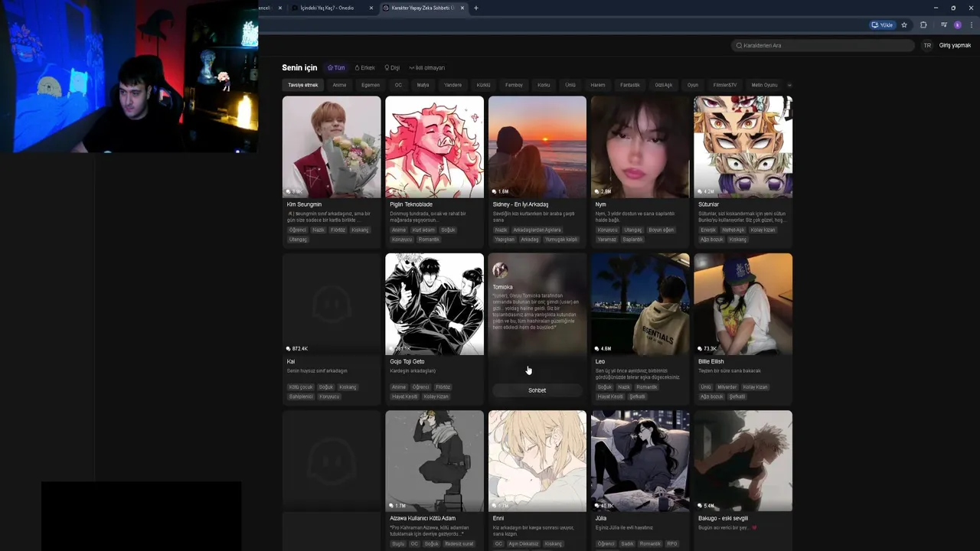Select the Gizli Aşk category tab
Screen dimensions: 980x551
tap(663, 85)
